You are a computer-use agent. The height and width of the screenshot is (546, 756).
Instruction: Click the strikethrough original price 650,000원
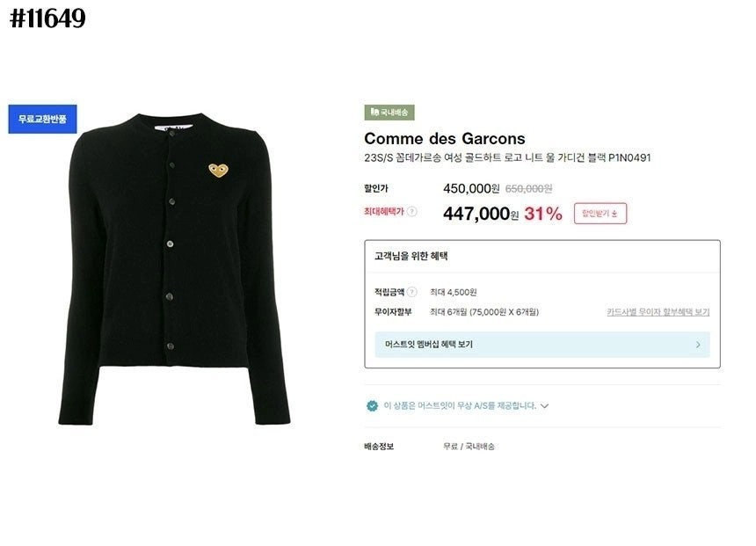(531, 186)
